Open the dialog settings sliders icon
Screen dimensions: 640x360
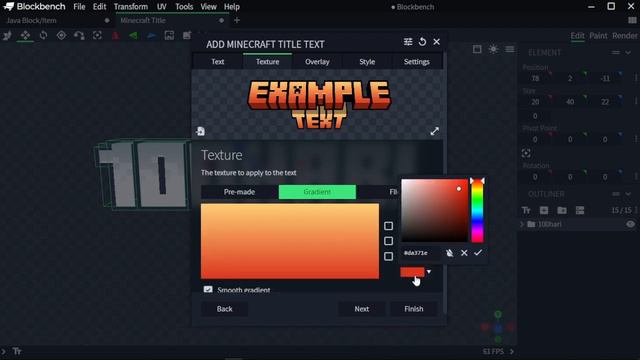click(x=408, y=42)
